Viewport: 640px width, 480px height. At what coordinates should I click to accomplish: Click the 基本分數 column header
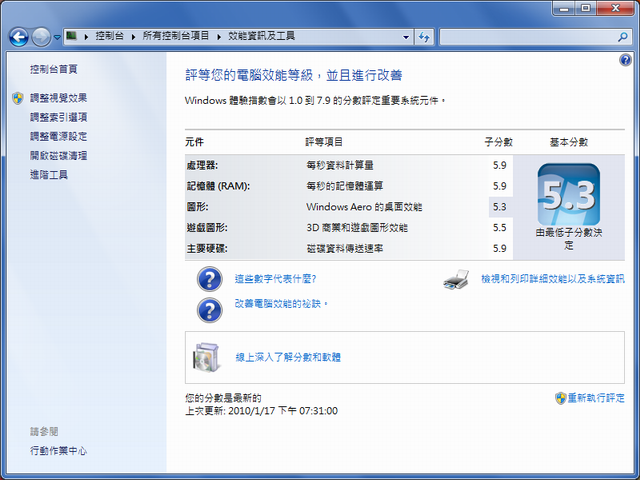point(569,142)
